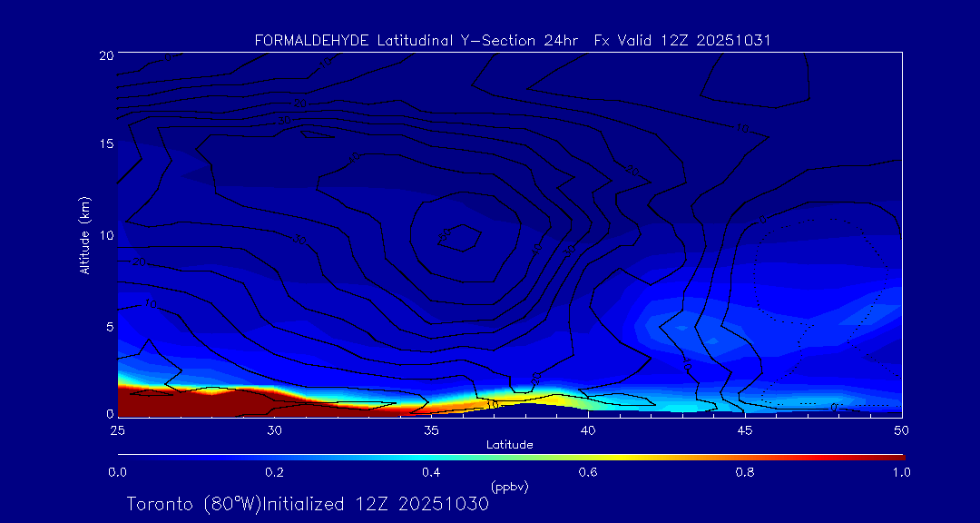Click the y-axis tick label 15

(104, 145)
